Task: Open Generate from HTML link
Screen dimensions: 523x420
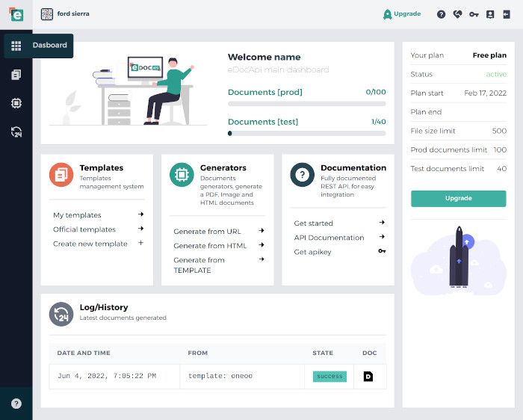Action: click(x=210, y=246)
